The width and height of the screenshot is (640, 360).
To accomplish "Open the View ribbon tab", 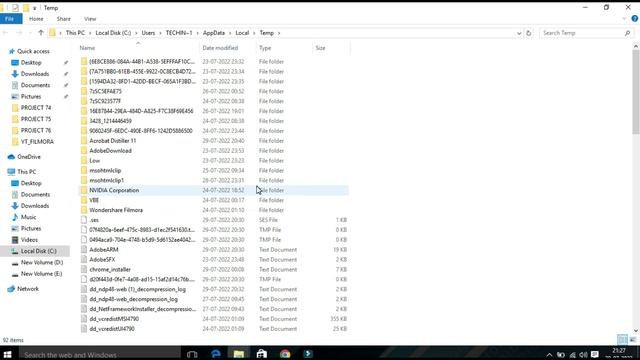I will pos(90,19).
